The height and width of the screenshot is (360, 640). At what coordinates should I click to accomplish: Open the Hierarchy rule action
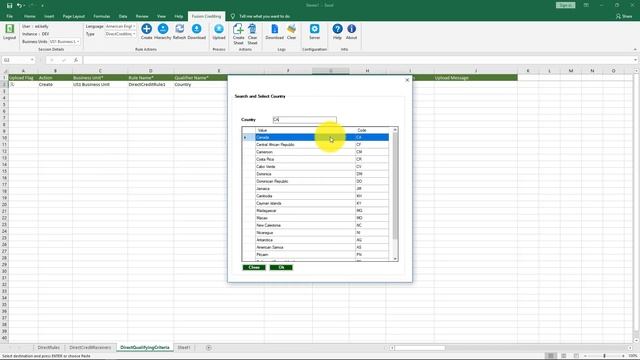(x=162, y=32)
